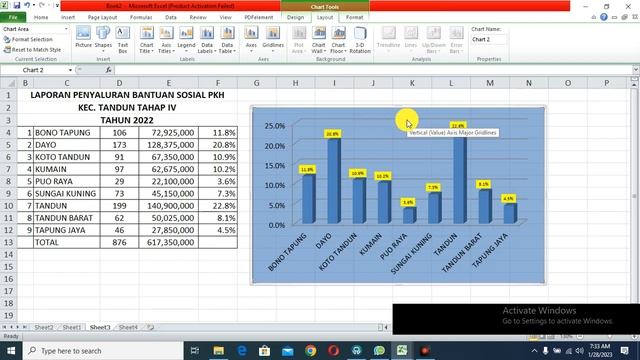Click the Undo icon
Image resolution: width=640 pixels, height=360 pixels.
pyautogui.click(x=27, y=5)
